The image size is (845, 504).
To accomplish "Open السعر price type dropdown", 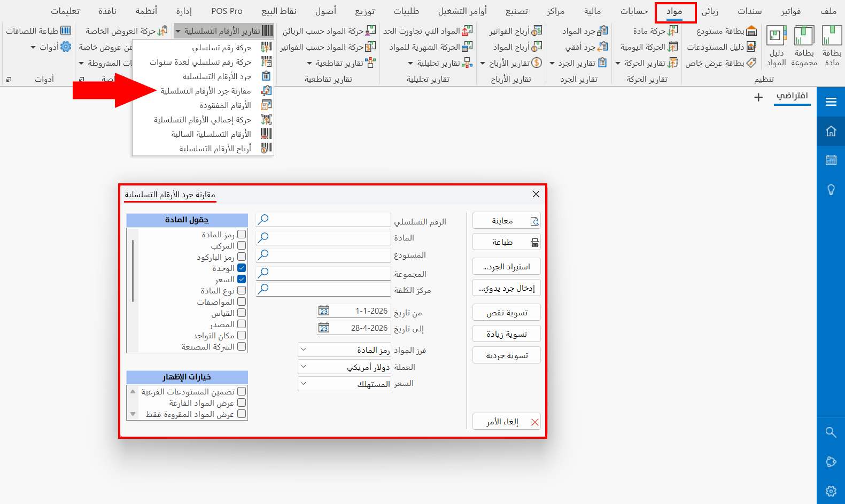I will [345, 384].
